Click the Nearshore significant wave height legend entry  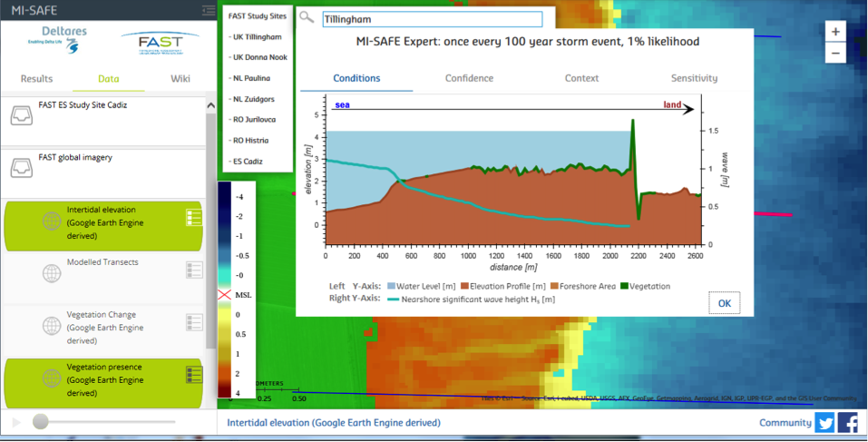pyautogui.click(x=470, y=300)
